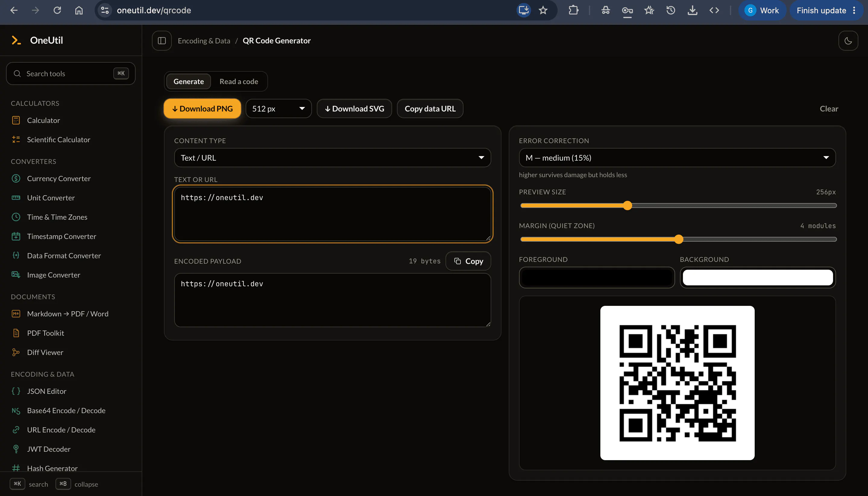868x496 pixels.
Task: Open the browser history clock icon
Action: point(671,10)
